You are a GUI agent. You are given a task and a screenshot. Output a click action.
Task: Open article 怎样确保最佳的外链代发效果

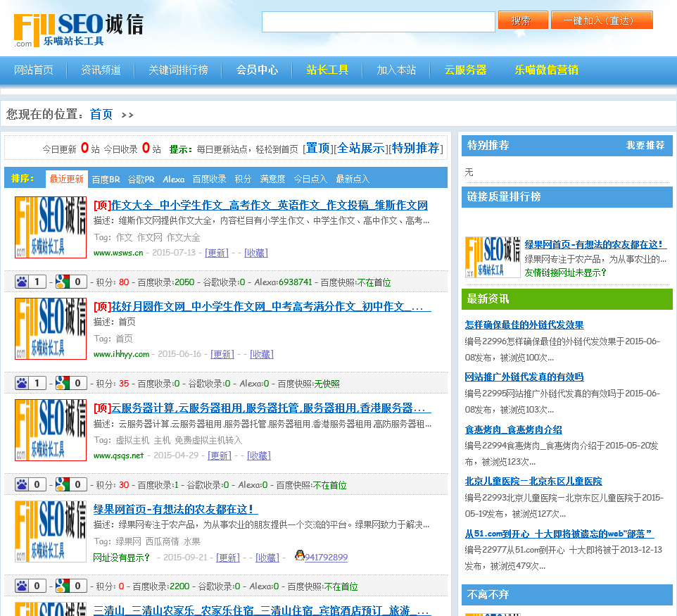[x=524, y=325]
